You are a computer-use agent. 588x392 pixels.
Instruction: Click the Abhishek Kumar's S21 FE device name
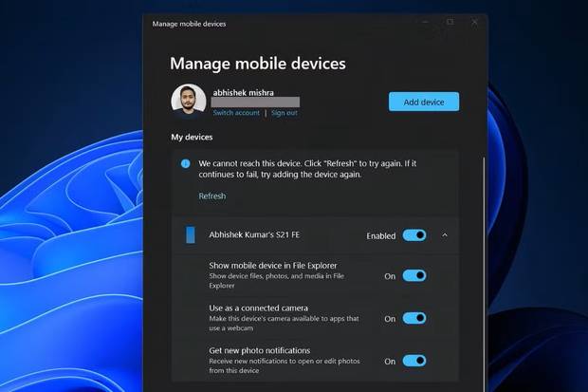254,235
